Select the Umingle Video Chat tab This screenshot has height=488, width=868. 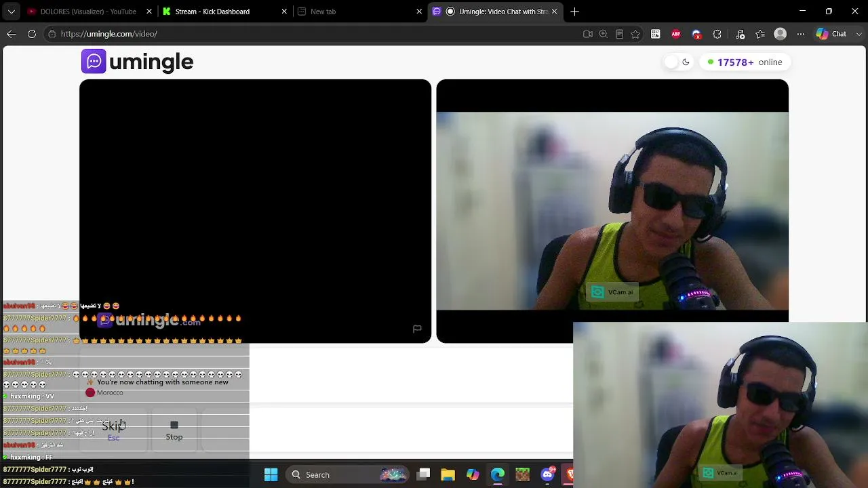coord(497,12)
